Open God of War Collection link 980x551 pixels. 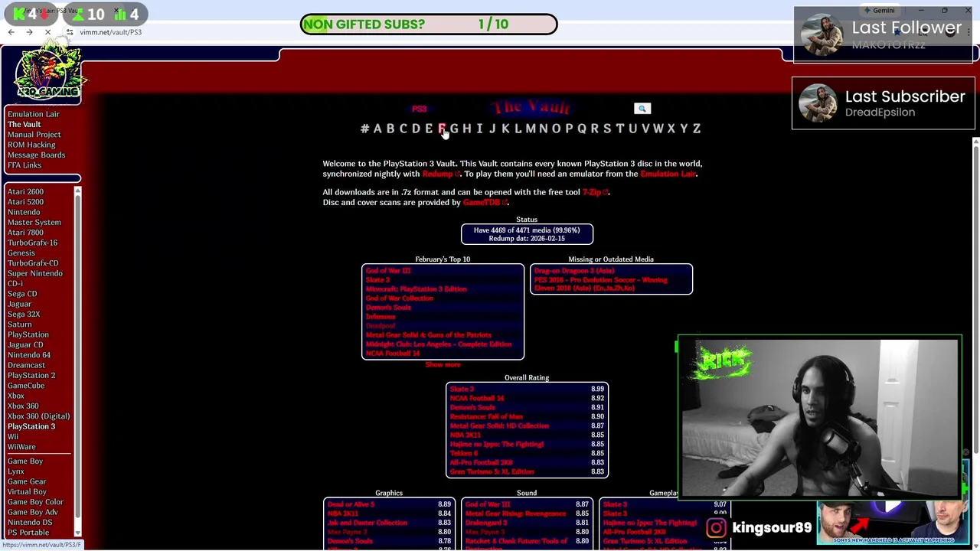399,298
